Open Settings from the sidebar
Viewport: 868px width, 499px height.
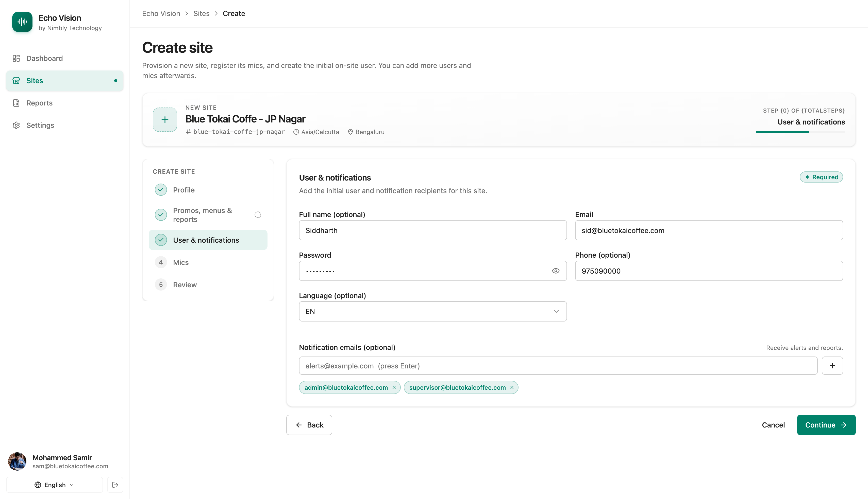coord(64,125)
